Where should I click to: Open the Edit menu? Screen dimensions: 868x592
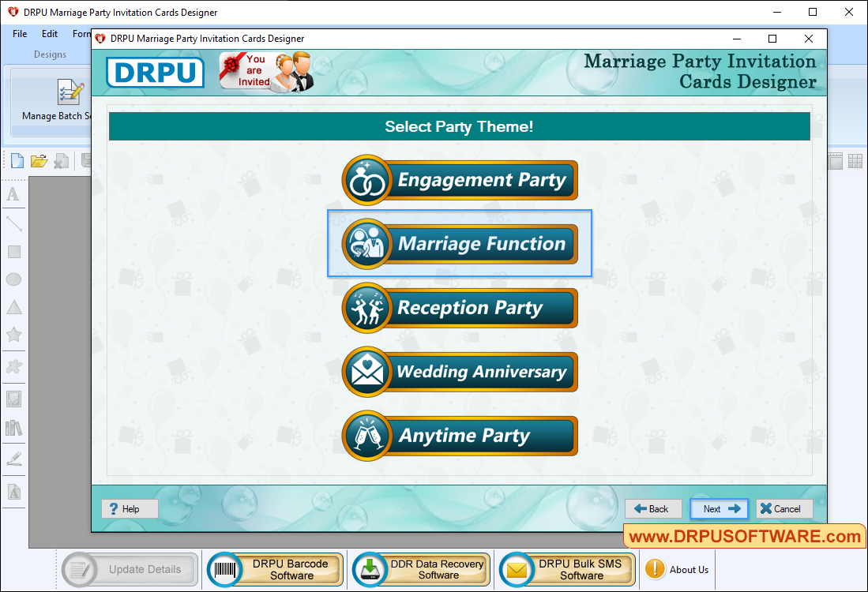tap(49, 34)
